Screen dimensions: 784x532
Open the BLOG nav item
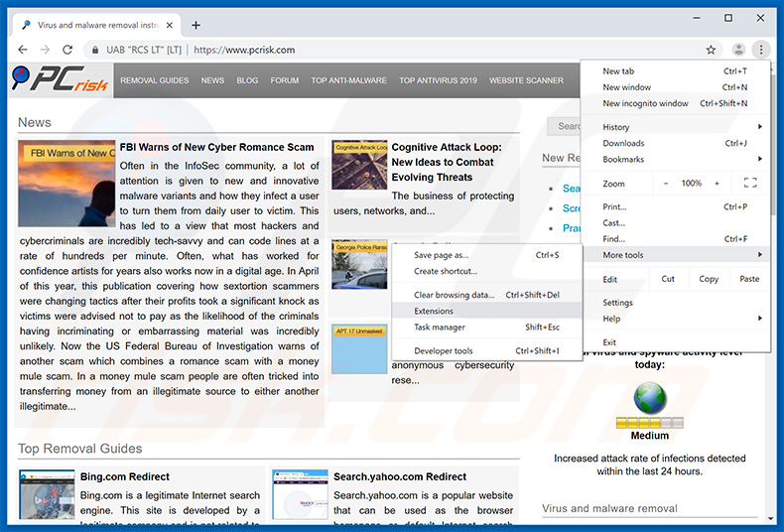(247, 80)
